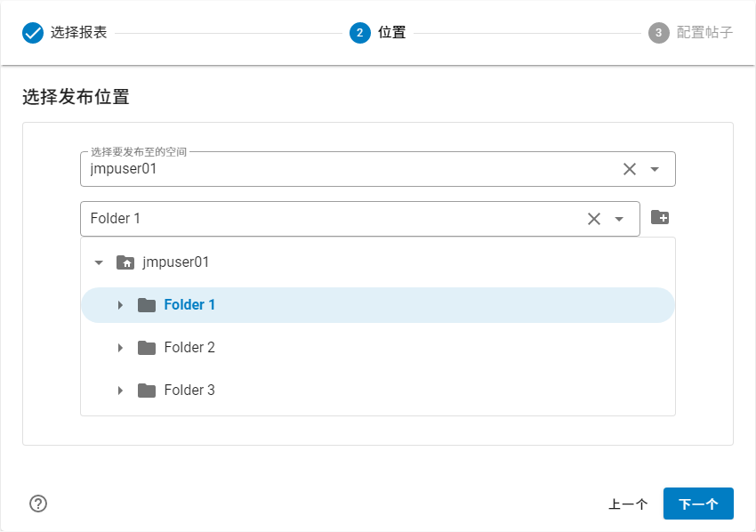Click the 下一个 button to continue
This screenshot has width=756, height=532.
tap(698, 503)
